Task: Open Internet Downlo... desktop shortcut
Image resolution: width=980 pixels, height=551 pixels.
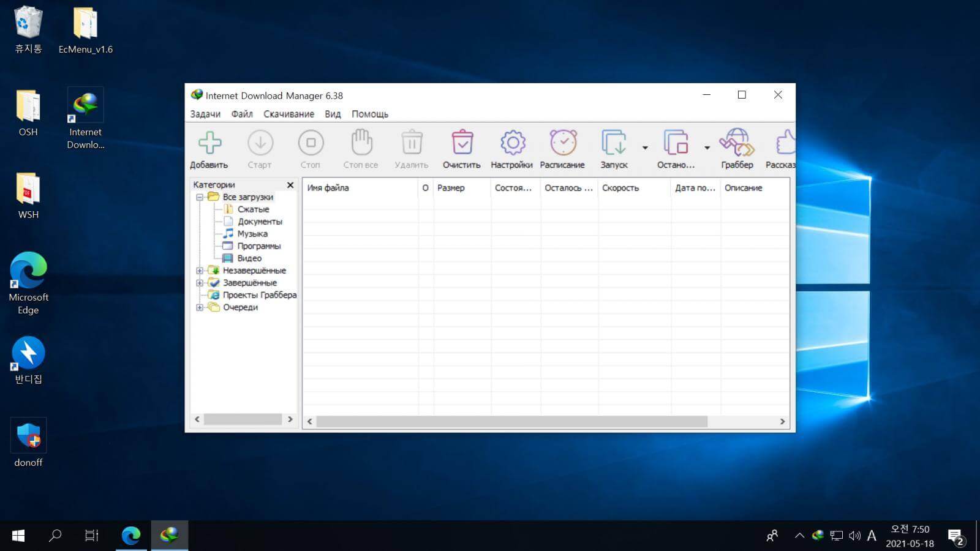Action: point(86,118)
